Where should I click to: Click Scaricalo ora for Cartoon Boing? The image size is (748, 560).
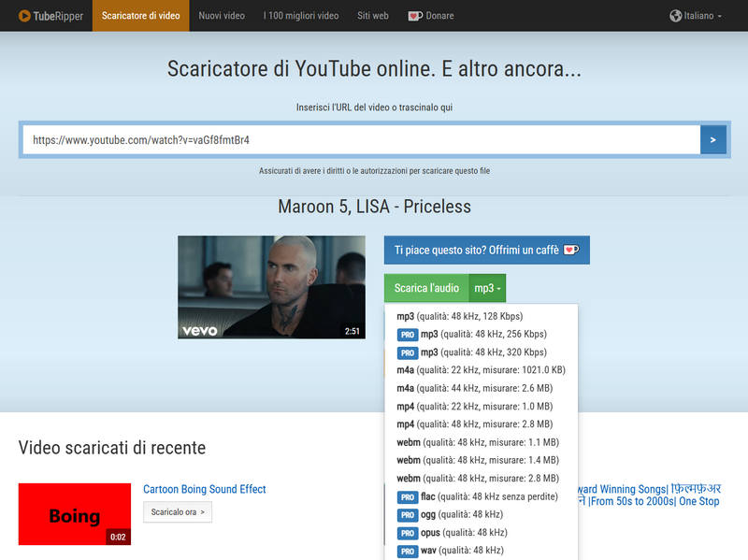pyautogui.click(x=178, y=511)
